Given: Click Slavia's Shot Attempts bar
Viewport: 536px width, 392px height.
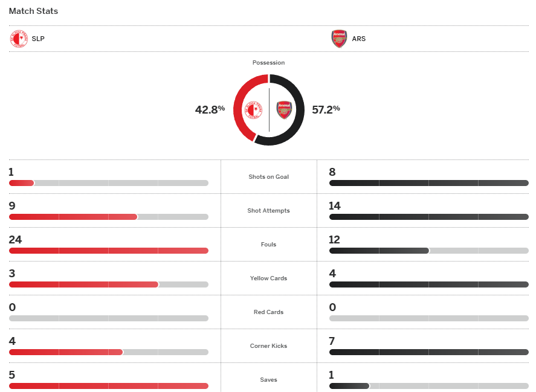Looking at the screenshot, I should [x=73, y=217].
